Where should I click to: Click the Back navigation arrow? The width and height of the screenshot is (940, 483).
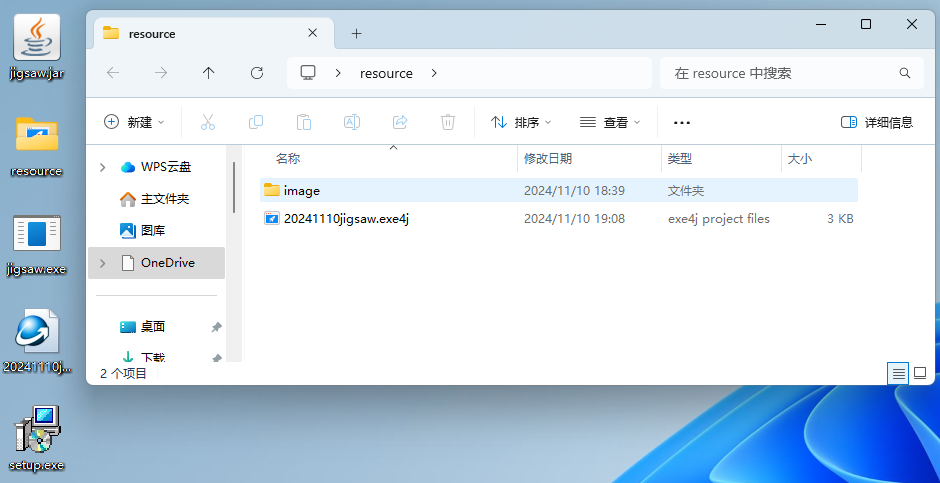113,73
